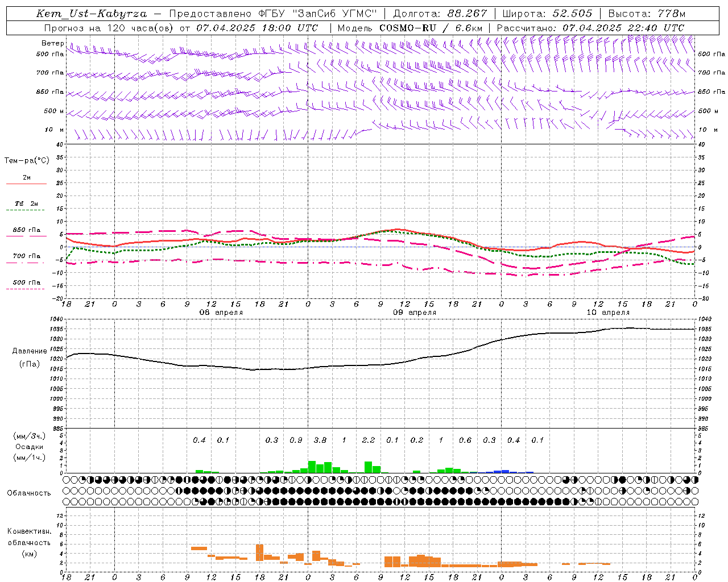
Task: Click the Прогноз на 120 часа(ов) forecast text
Action: pos(108,28)
